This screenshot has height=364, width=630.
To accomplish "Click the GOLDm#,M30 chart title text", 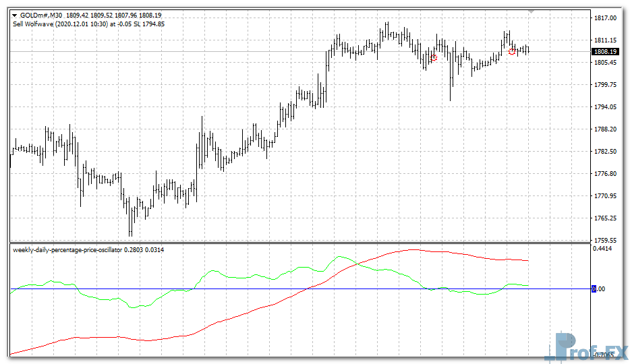I will click(42, 14).
